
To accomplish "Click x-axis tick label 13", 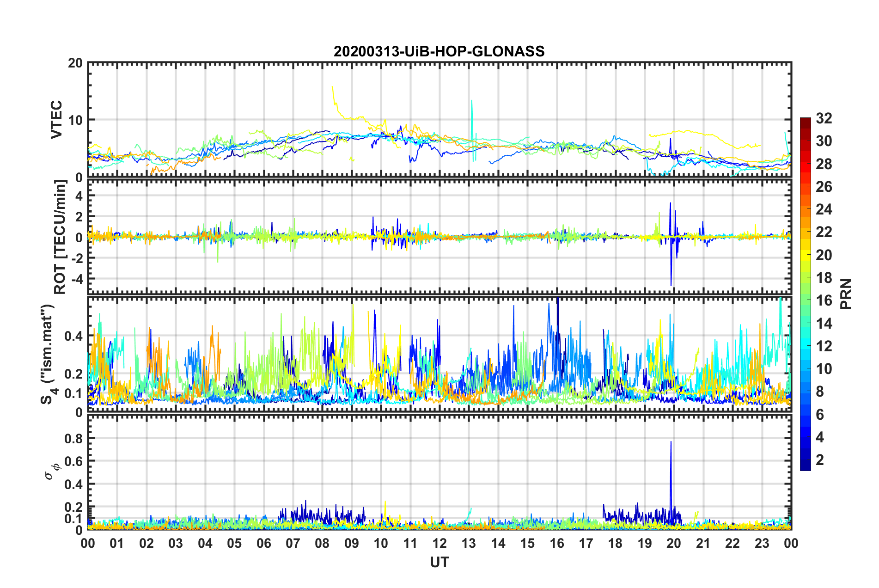I will click(469, 543).
